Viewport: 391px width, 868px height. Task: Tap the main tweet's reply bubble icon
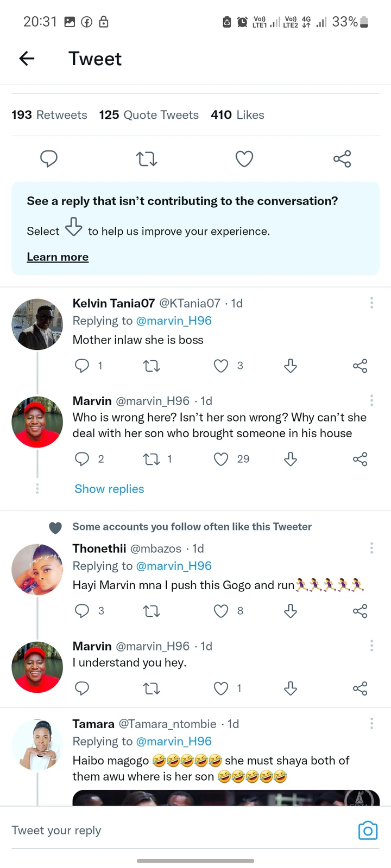point(49,158)
